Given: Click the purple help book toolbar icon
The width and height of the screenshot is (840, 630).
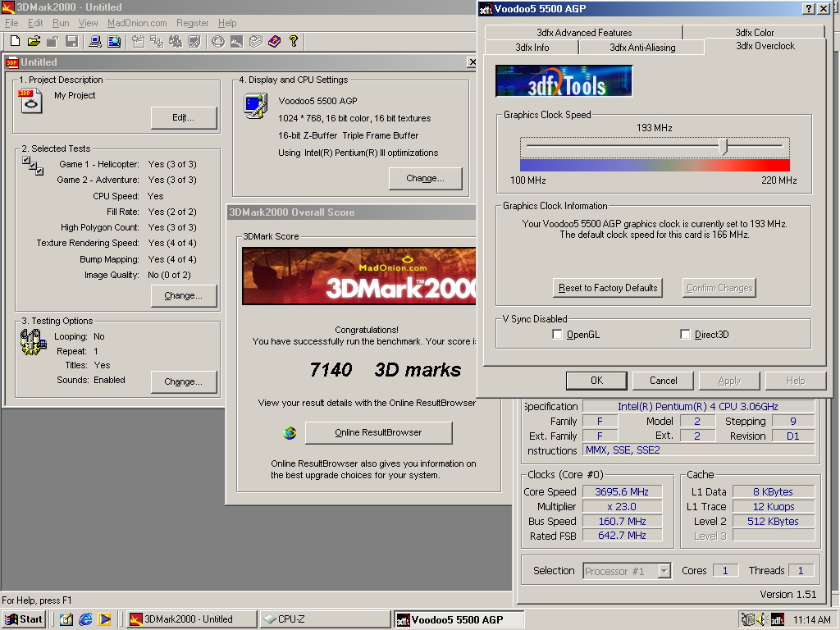Looking at the screenshot, I should coord(274,41).
